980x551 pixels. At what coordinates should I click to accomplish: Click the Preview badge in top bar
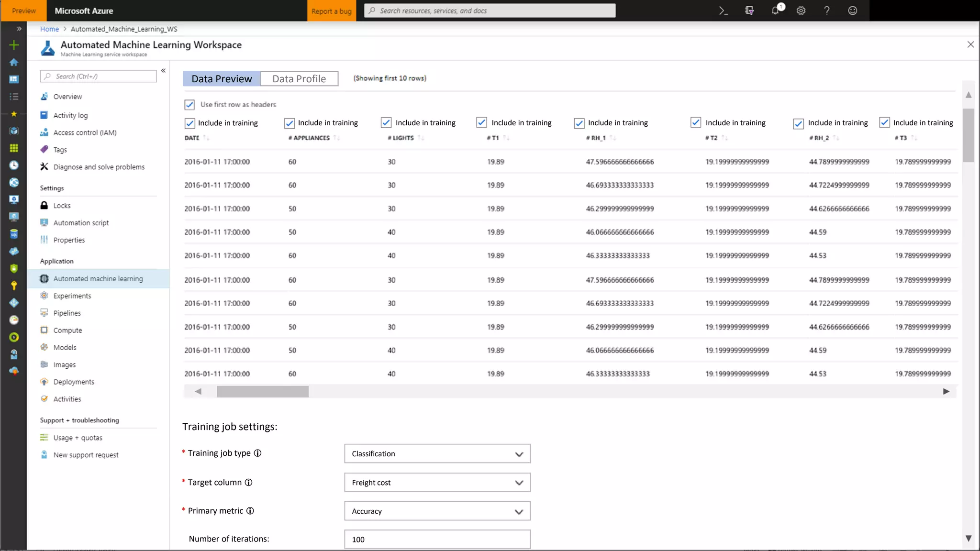pyautogui.click(x=23, y=11)
